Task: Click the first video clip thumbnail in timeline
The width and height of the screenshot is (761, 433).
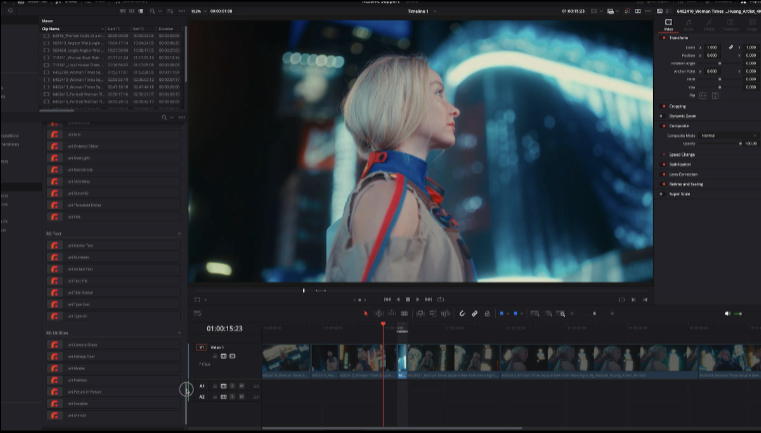Action: pos(286,358)
